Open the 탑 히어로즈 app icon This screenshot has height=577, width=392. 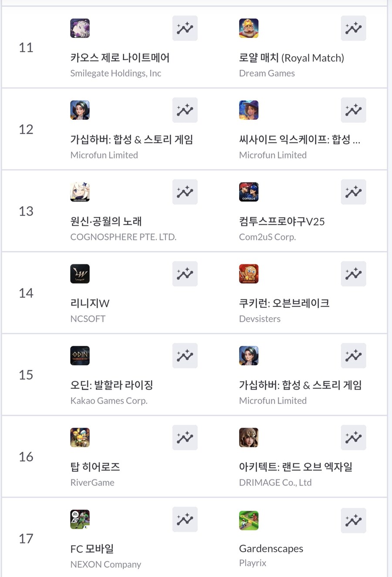(80, 437)
